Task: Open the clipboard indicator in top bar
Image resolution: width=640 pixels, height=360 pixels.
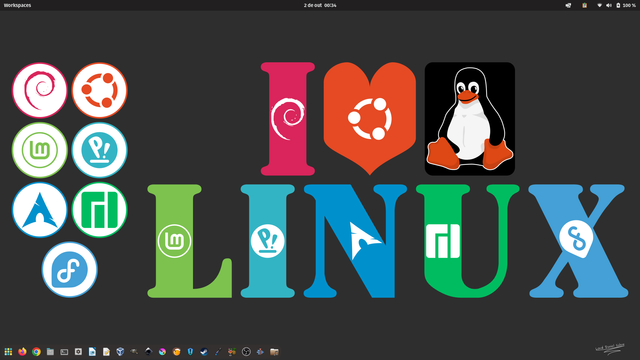Action: pos(584,5)
